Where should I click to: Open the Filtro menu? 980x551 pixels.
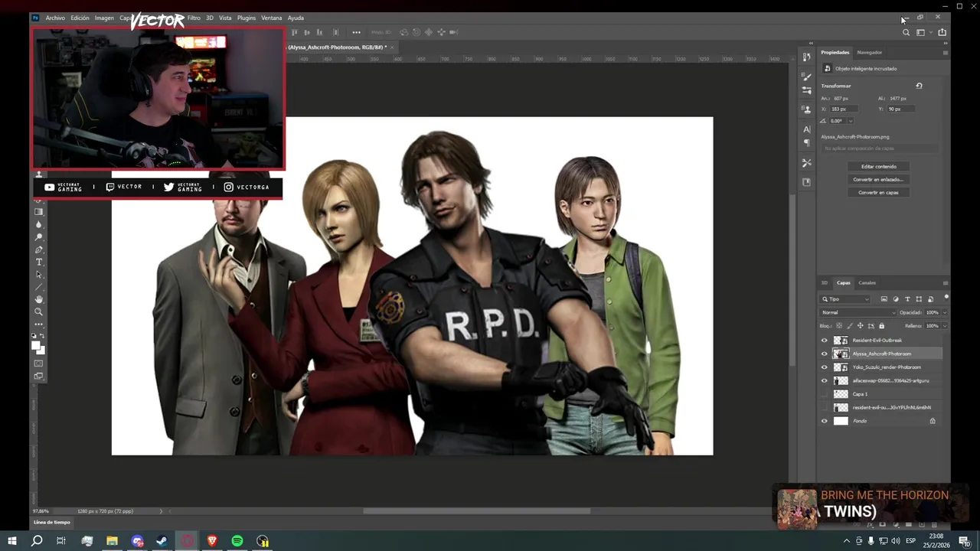tap(194, 18)
